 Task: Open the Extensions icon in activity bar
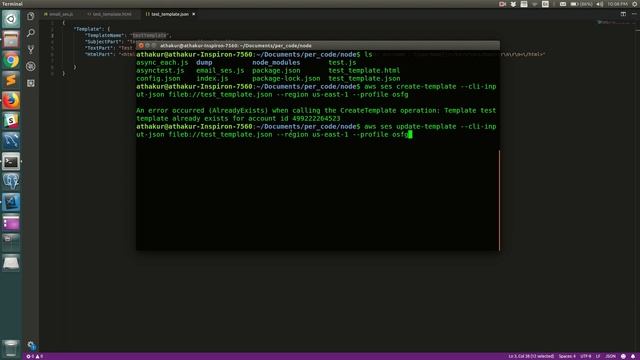coord(31,83)
